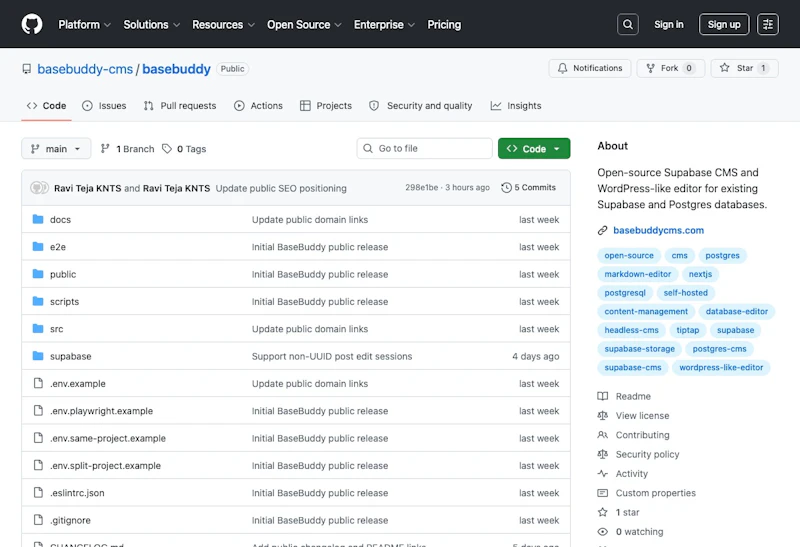Click the GitHub logo icon

(x=32, y=24)
